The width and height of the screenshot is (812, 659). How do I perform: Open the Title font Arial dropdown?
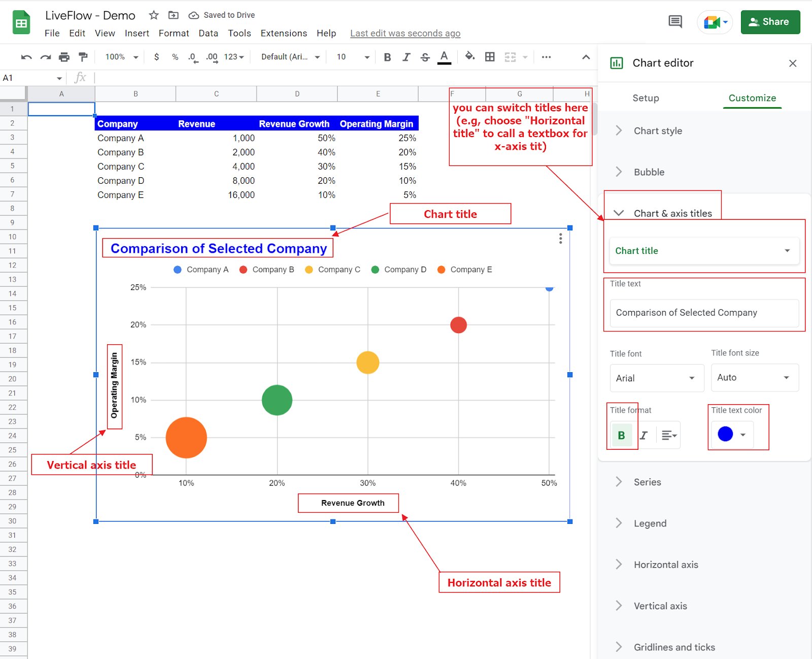pos(657,378)
